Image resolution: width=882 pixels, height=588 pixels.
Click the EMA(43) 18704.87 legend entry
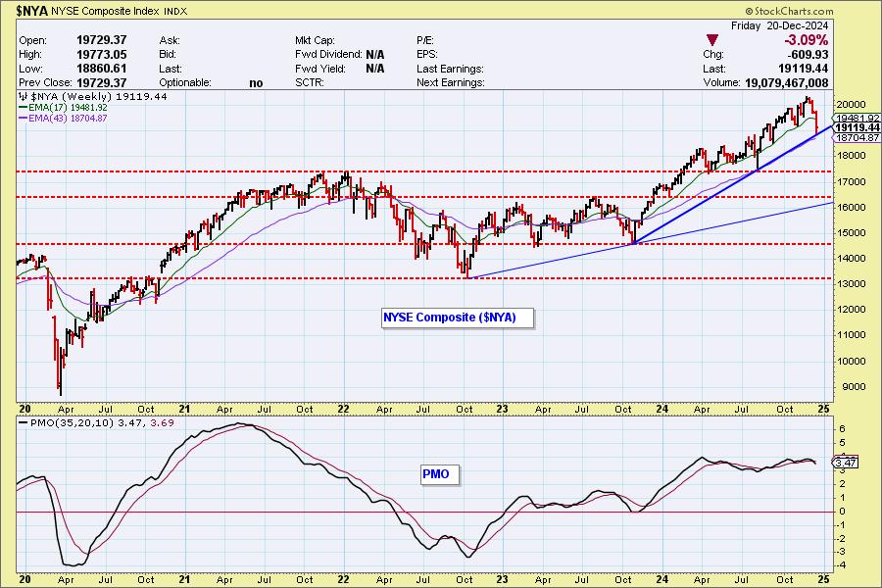[x=63, y=119]
